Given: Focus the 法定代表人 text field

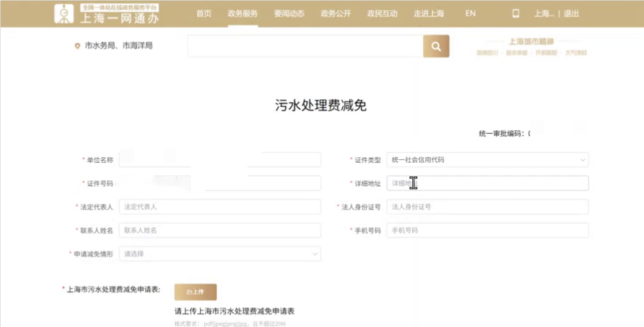Looking at the screenshot, I should pos(220,207).
